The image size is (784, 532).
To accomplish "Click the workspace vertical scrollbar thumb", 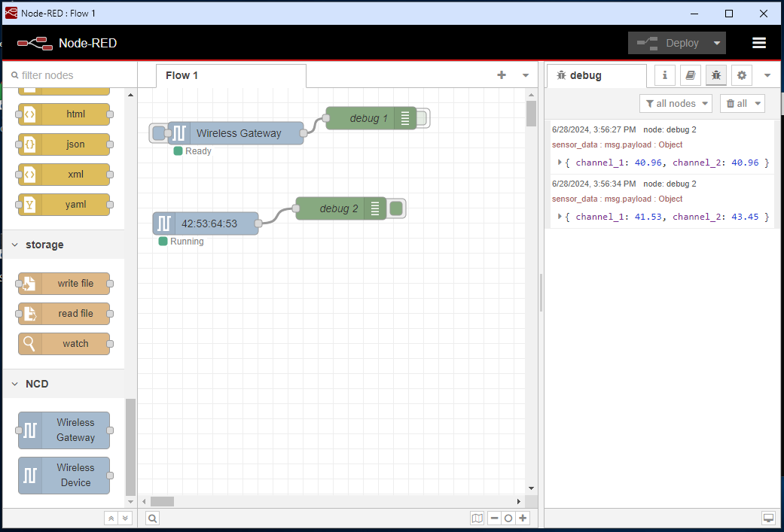I will [531, 114].
